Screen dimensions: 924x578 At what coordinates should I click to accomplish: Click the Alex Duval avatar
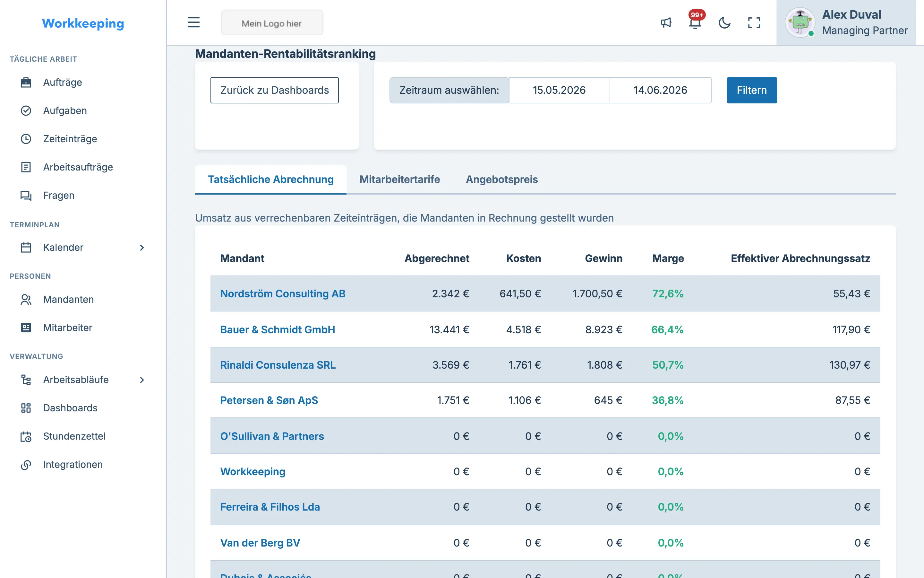(800, 22)
